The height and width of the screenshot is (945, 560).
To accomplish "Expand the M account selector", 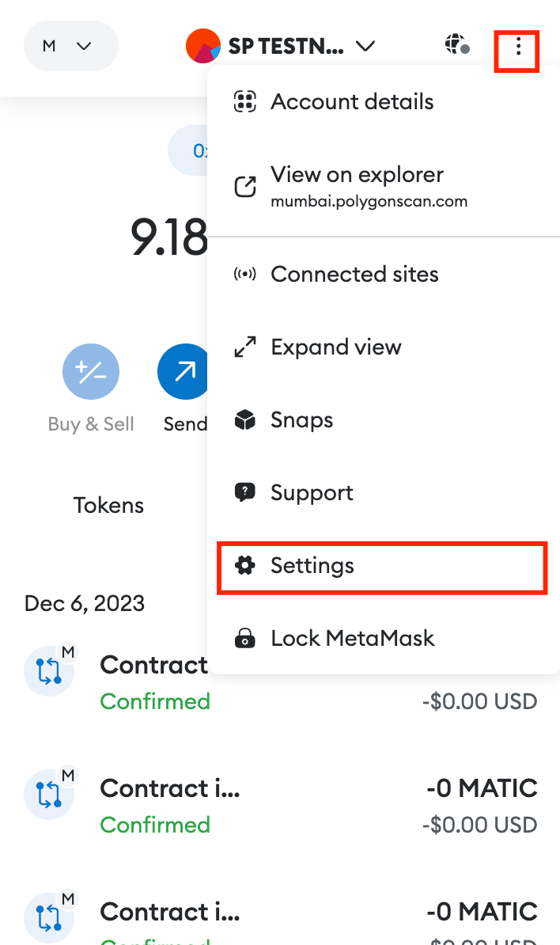I will (x=70, y=46).
